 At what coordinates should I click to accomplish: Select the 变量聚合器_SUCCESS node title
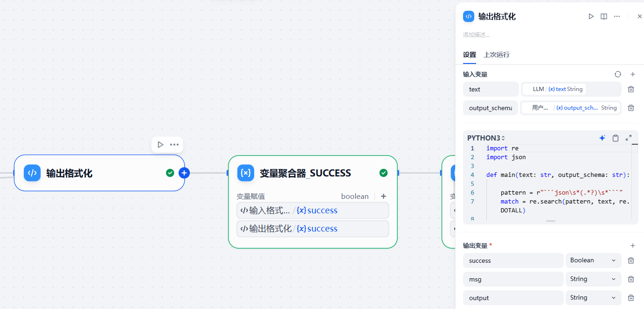coord(305,173)
